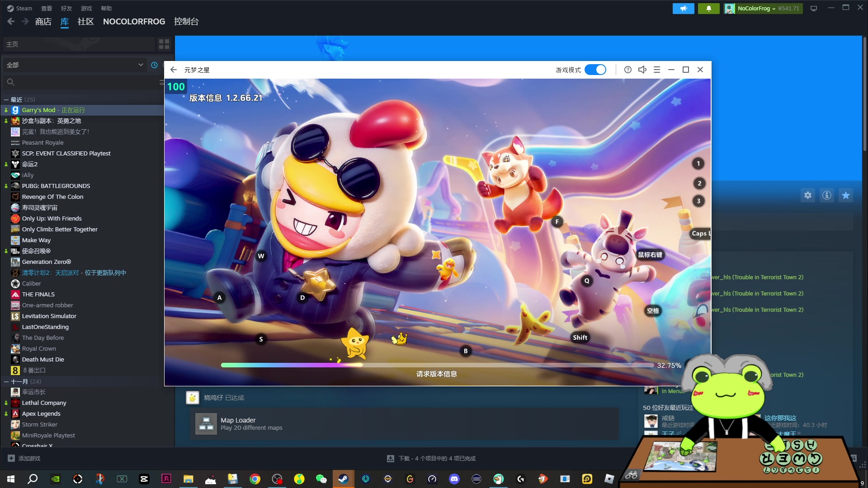868x488 pixels.
Task: Click the loading progress bar in game
Action: (437, 365)
